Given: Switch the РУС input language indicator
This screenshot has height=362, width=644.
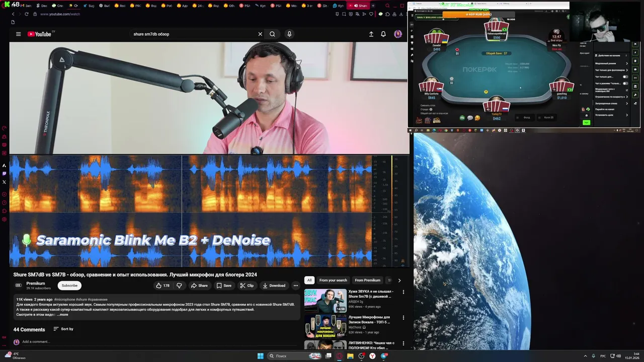Looking at the screenshot, I should [x=603, y=356].
